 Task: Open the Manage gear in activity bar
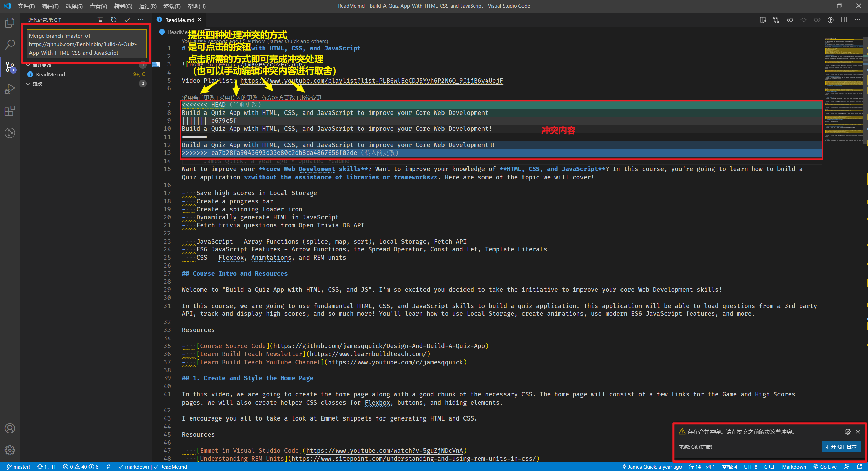click(10, 450)
